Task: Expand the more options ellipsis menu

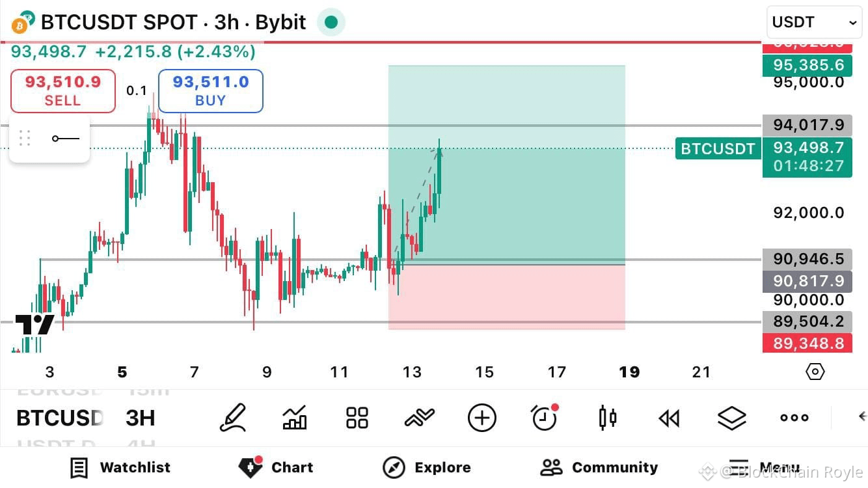Action: 794,417
